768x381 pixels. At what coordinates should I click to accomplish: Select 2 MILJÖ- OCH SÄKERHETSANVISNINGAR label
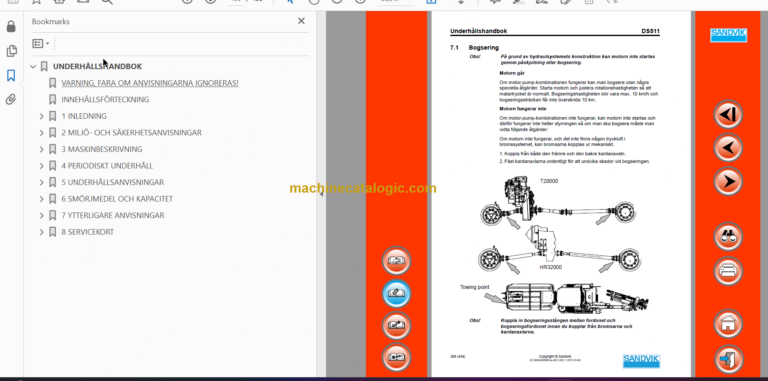tap(131, 133)
